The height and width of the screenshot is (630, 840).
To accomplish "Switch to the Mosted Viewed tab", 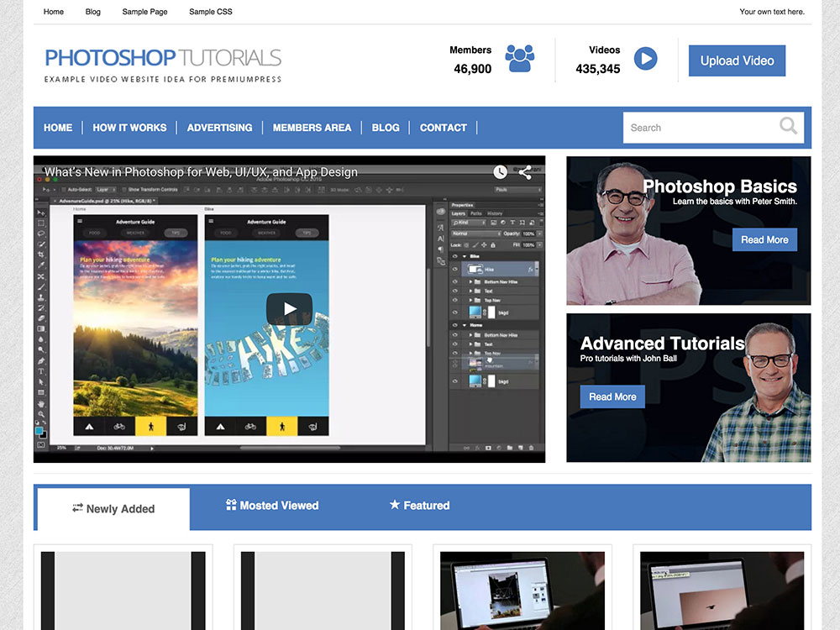I will [272, 506].
